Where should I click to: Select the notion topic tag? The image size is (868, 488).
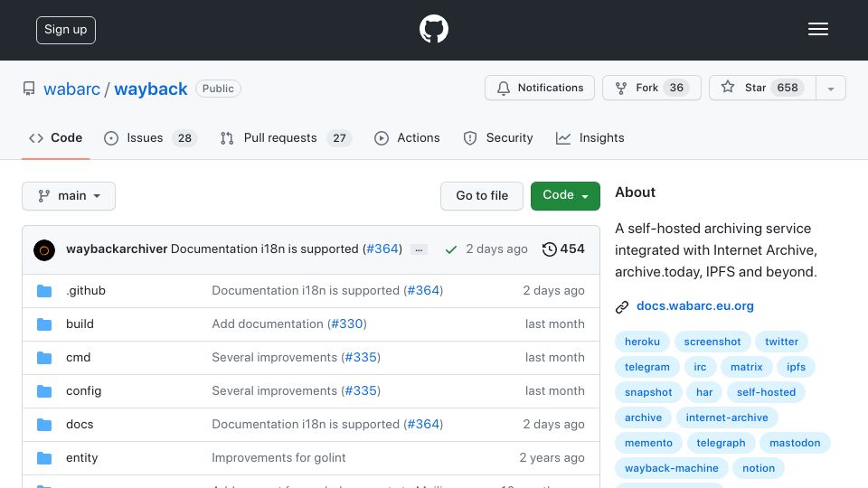coord(759,469)
